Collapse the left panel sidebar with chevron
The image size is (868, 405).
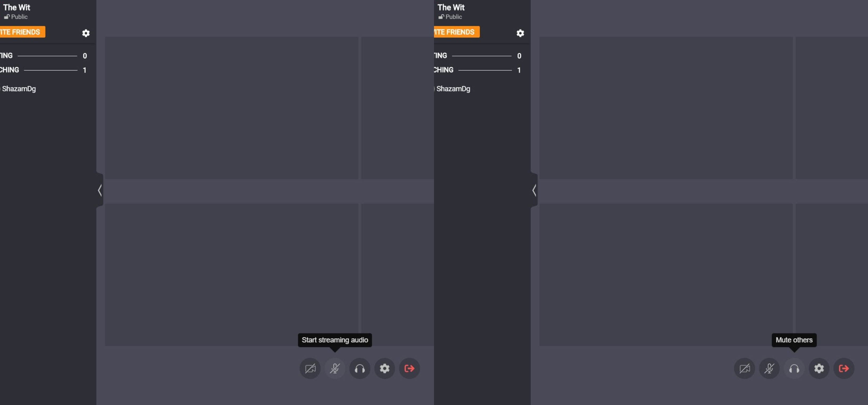pos(100,190)
